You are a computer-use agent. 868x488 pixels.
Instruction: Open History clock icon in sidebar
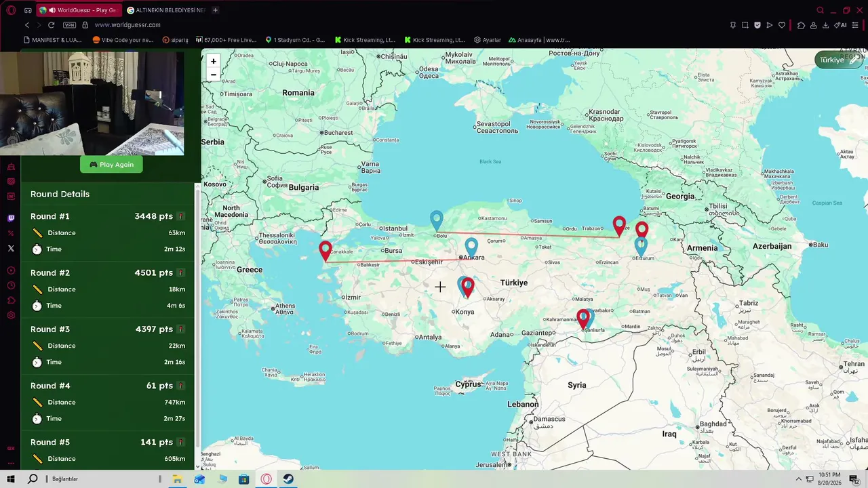tap(11, 285)
